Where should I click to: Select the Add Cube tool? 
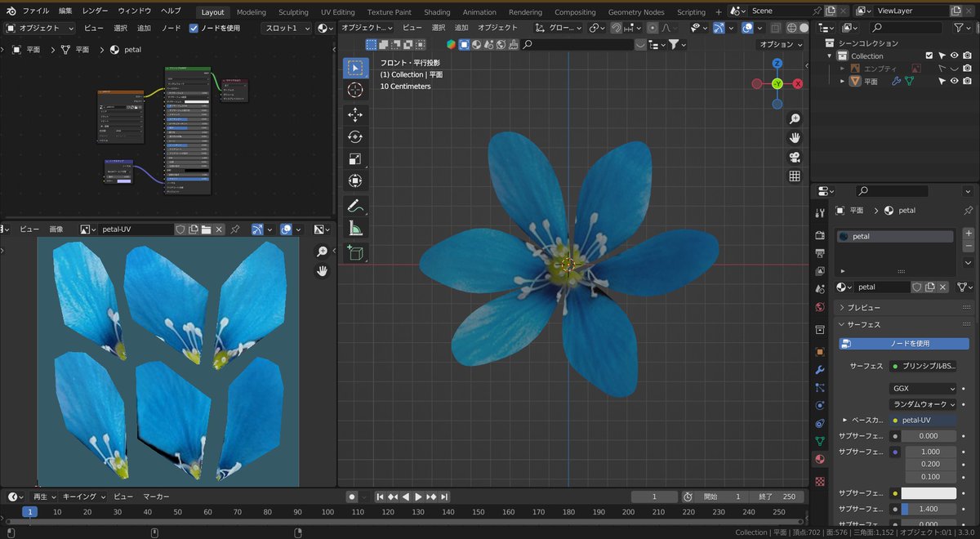[355, 252]
